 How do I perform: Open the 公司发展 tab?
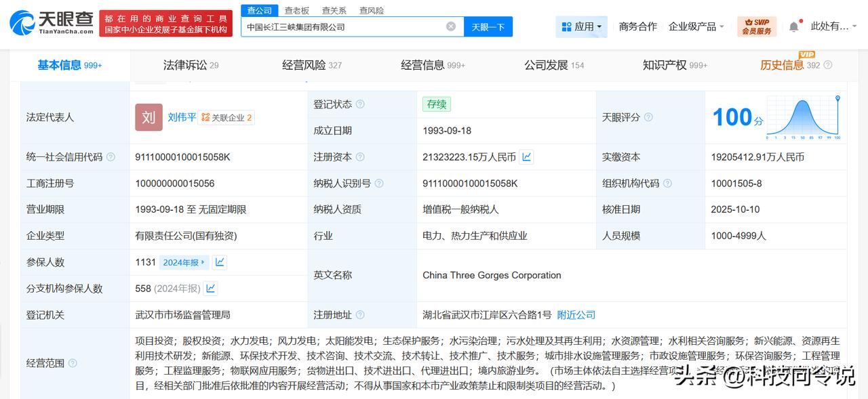point(554,65)
